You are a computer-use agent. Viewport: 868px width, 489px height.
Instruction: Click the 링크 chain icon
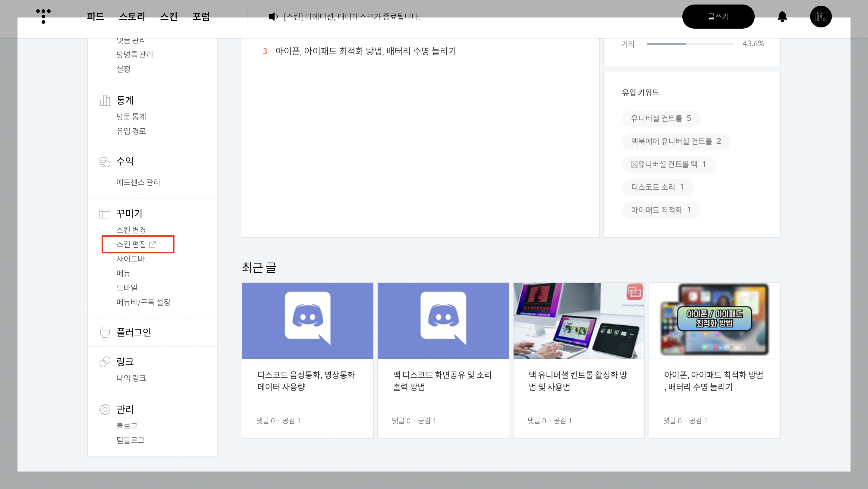tap(105, 362)
